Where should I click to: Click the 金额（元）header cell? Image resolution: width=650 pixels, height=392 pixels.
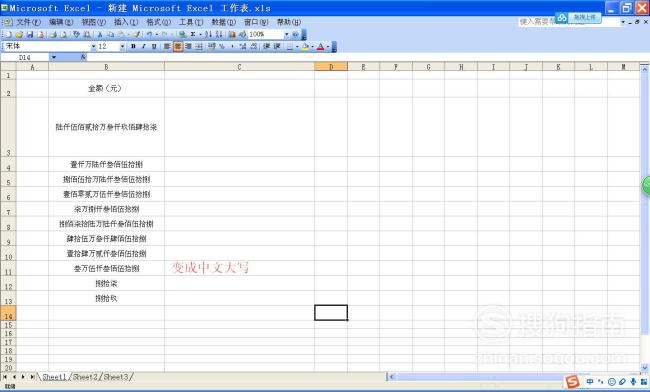pyautogui.click(x=106, y=88)
